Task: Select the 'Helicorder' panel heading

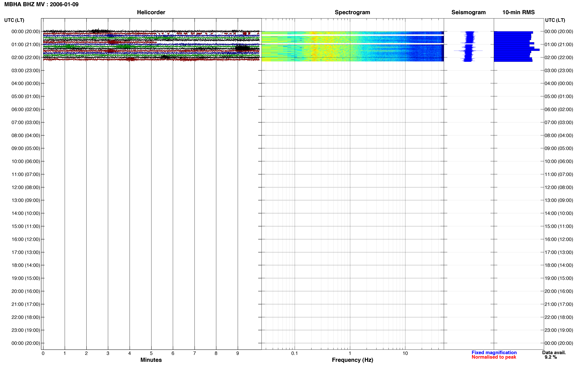Action: coord(151,12)
